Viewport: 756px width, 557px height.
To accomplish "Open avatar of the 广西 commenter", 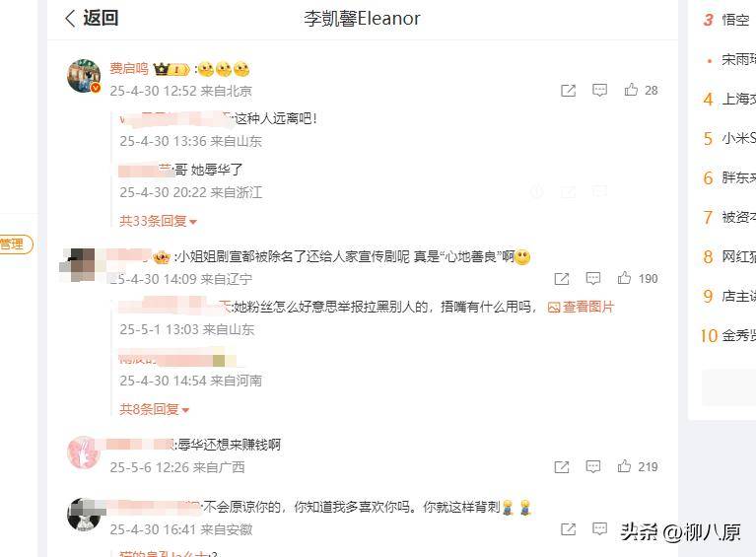I will click(84, 453).
